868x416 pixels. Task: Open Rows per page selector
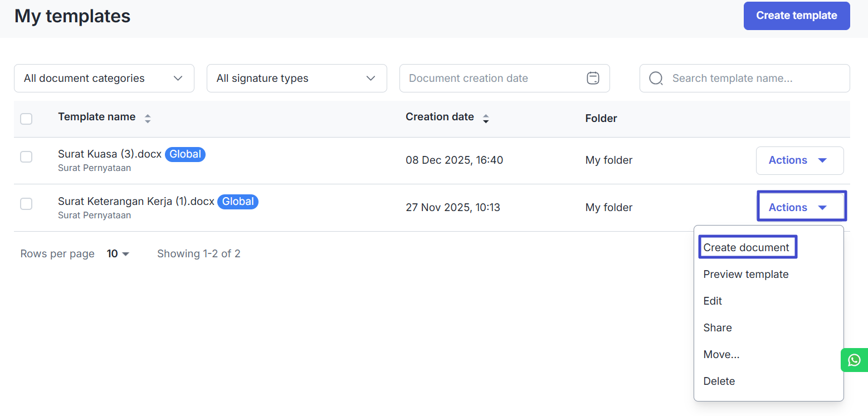118,254
